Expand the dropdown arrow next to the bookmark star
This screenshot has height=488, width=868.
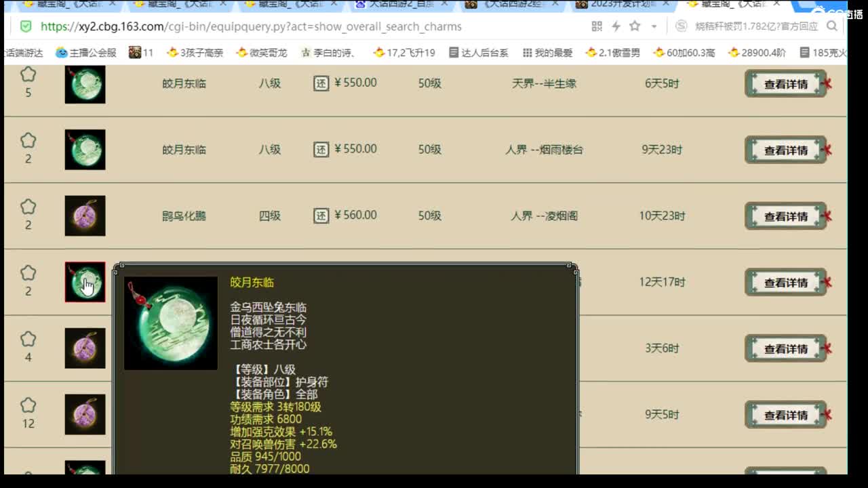click(654, 26)
